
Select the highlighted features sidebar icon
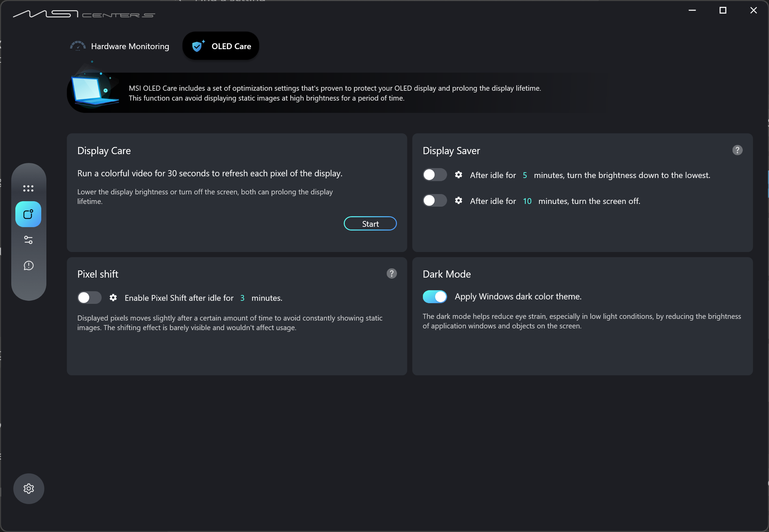[28, 214]
